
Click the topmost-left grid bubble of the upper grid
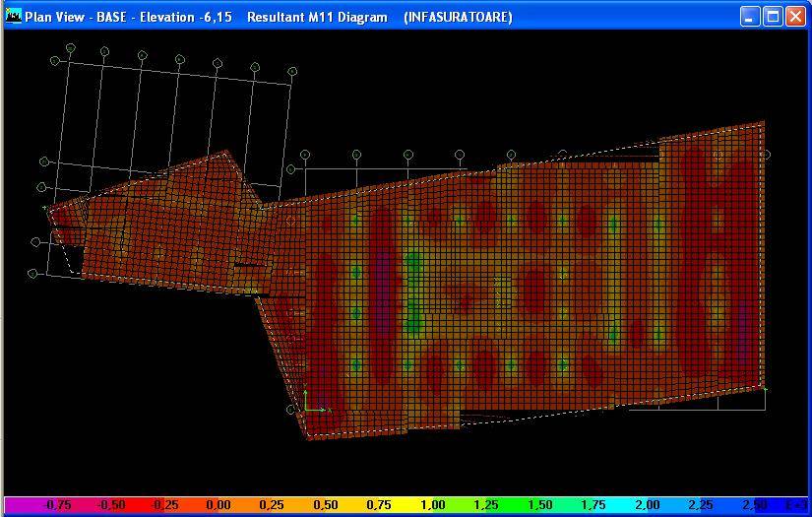click(x=70, y=48)
